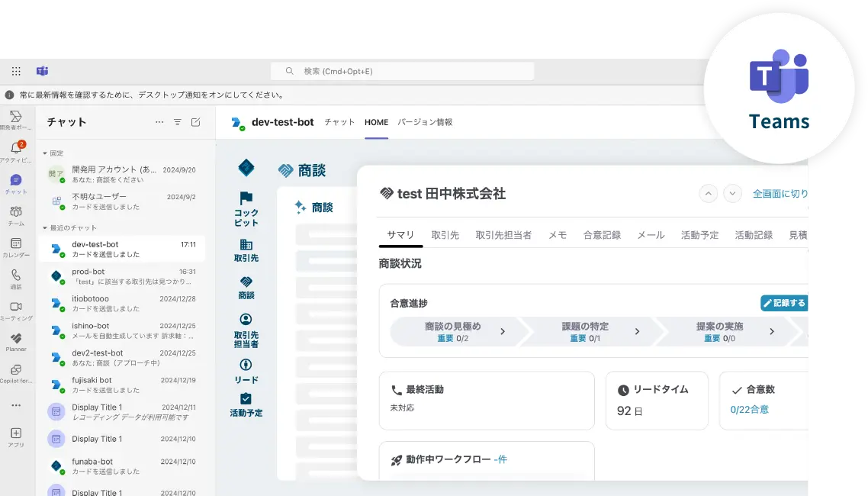Screen dimensions: 868x496
Task: Open コックピット flag icon in bot menu
Action: (246, 198)
